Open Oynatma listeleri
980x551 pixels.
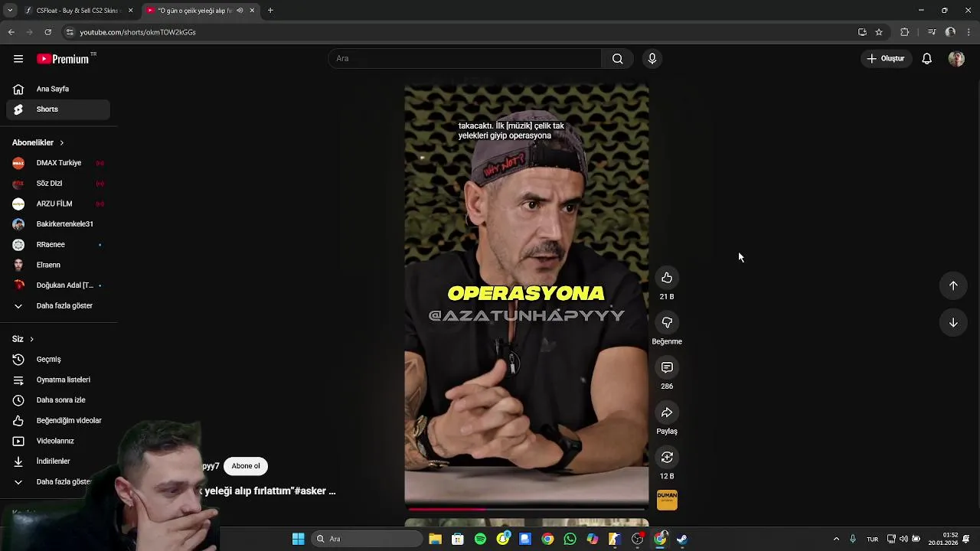coord(58,380)
